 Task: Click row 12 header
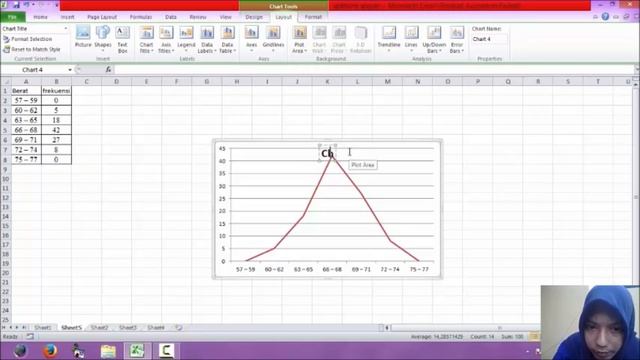tap(5, 198)
